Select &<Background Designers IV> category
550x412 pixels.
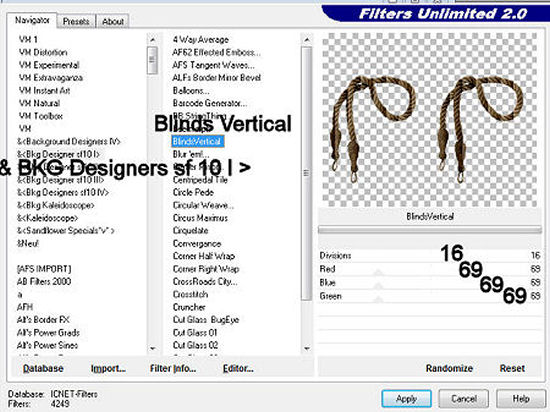(69, 141)
